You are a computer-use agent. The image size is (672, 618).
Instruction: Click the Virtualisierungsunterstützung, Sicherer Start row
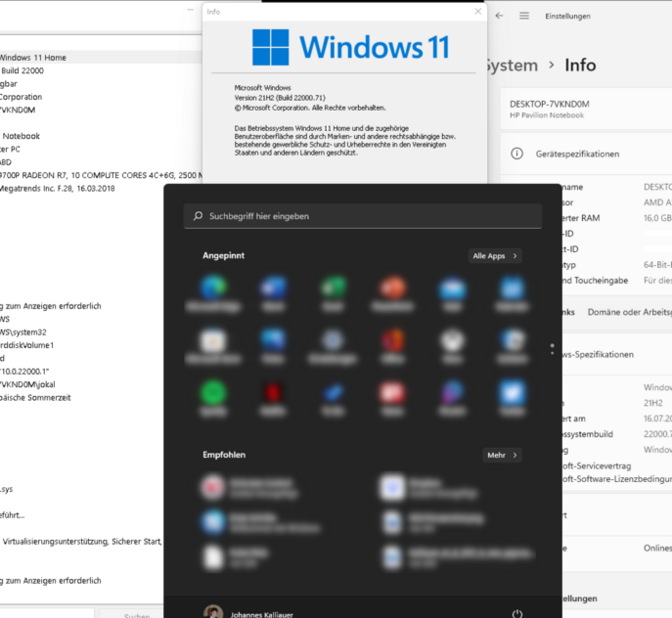point(82,542)
